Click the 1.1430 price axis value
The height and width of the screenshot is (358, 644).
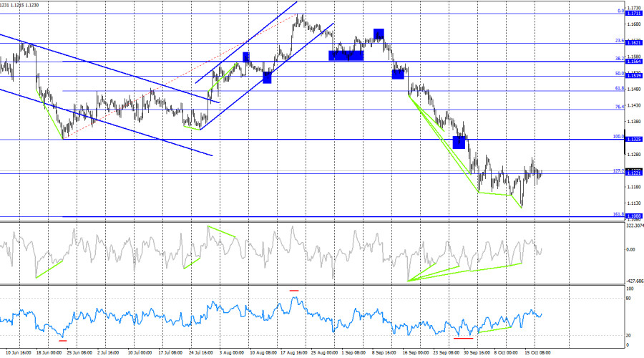[634, 106]
